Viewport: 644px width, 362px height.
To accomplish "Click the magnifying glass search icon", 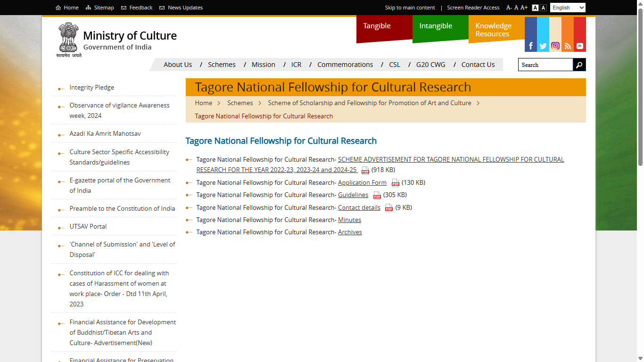I will (x=579, y=65).
